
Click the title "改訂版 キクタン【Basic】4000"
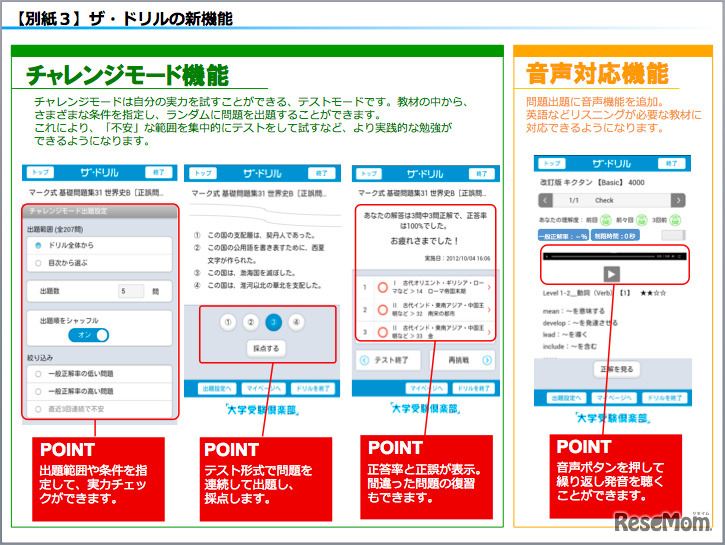[592, 183]
